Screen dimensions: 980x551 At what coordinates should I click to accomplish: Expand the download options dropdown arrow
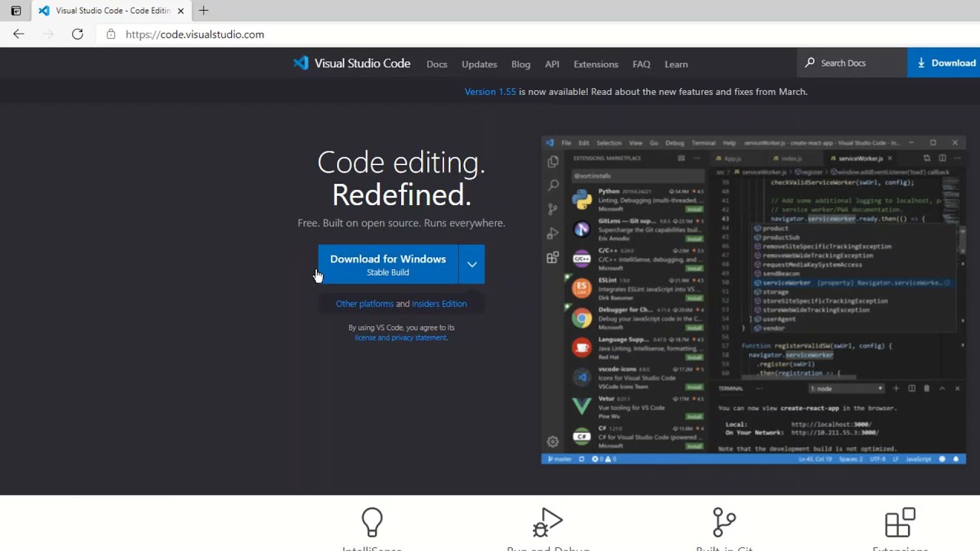[472, 265]
